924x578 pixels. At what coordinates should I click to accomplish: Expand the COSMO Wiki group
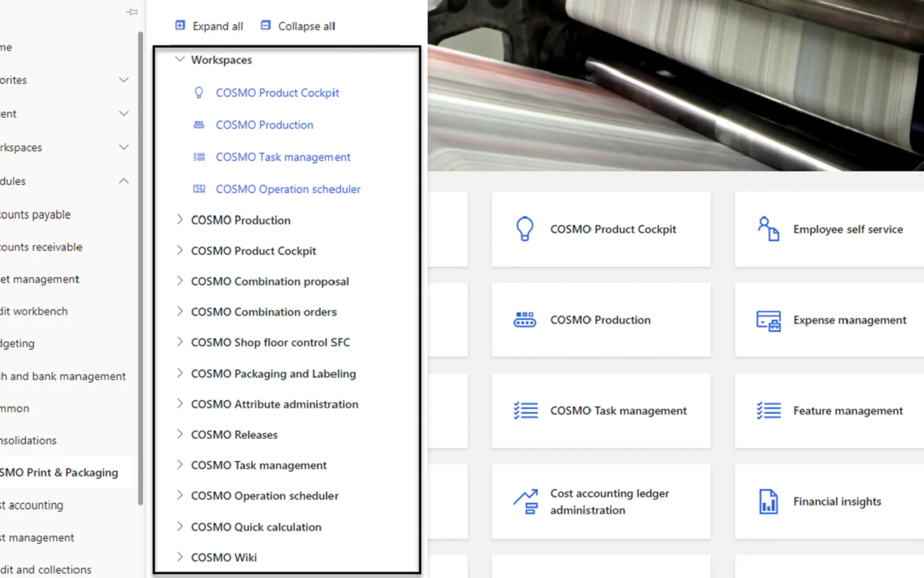point(180,557)
